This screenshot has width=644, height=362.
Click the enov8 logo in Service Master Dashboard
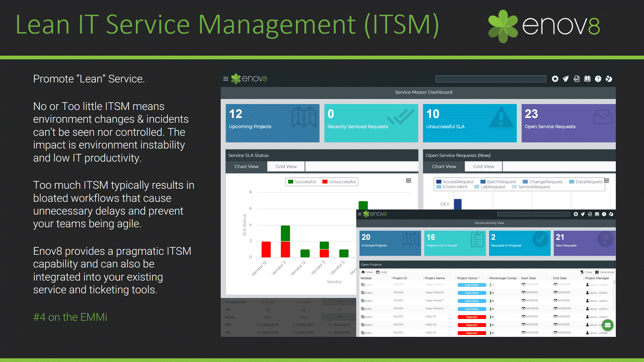click(x=249, y=79)
